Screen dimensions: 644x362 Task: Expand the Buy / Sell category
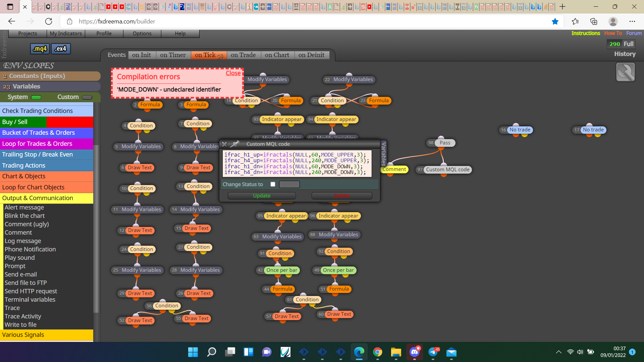[47, 122]
